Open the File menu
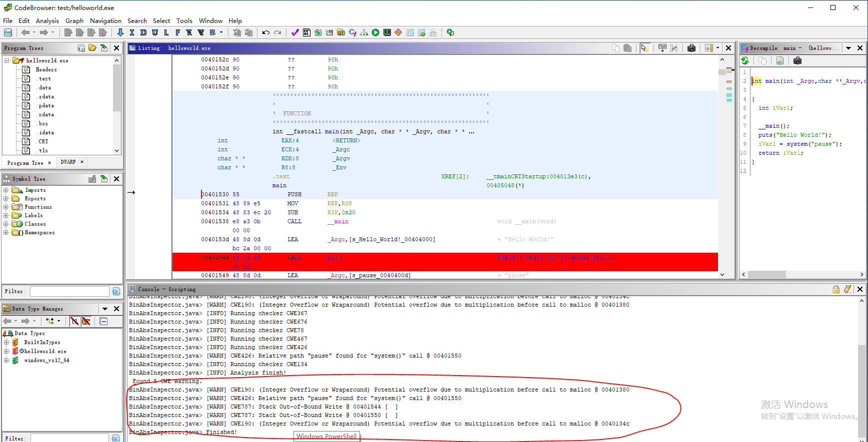This screenshot has width=868, height=442. pyautogui.click(x=7, y=20)
